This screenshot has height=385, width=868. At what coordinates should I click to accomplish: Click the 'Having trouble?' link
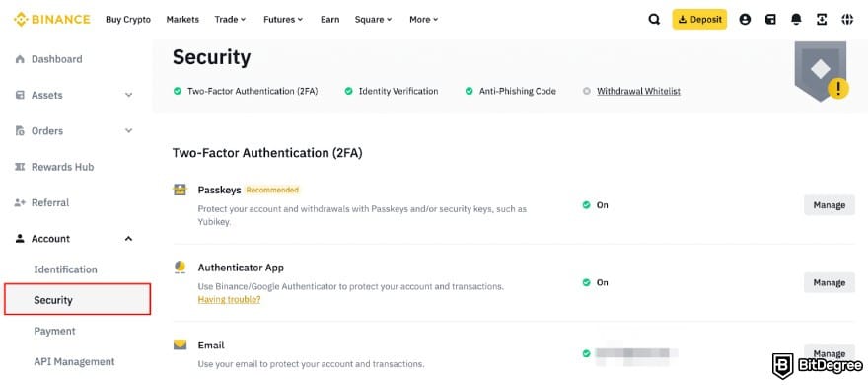[229, 300]
